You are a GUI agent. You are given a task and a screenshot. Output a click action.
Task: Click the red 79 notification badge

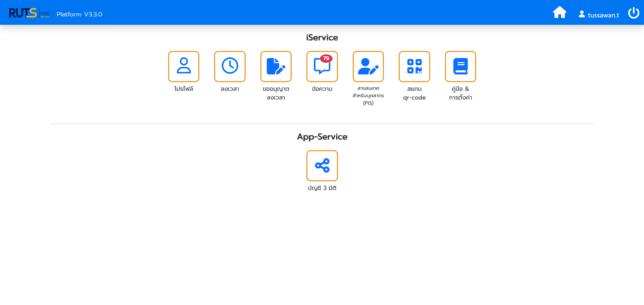click(326, 58)
